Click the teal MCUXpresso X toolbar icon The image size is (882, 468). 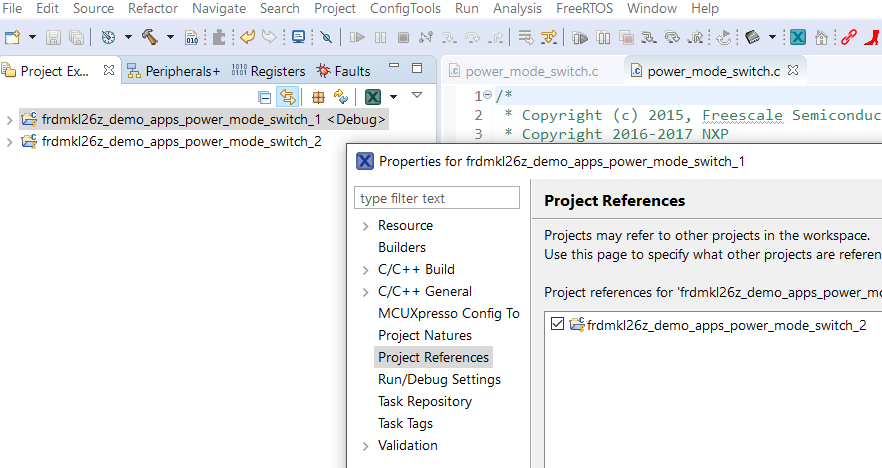[x=798, y=38]
